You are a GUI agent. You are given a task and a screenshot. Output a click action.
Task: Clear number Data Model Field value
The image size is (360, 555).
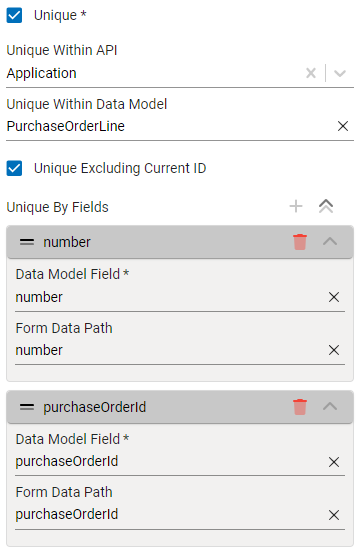click(x=334, y=297)
